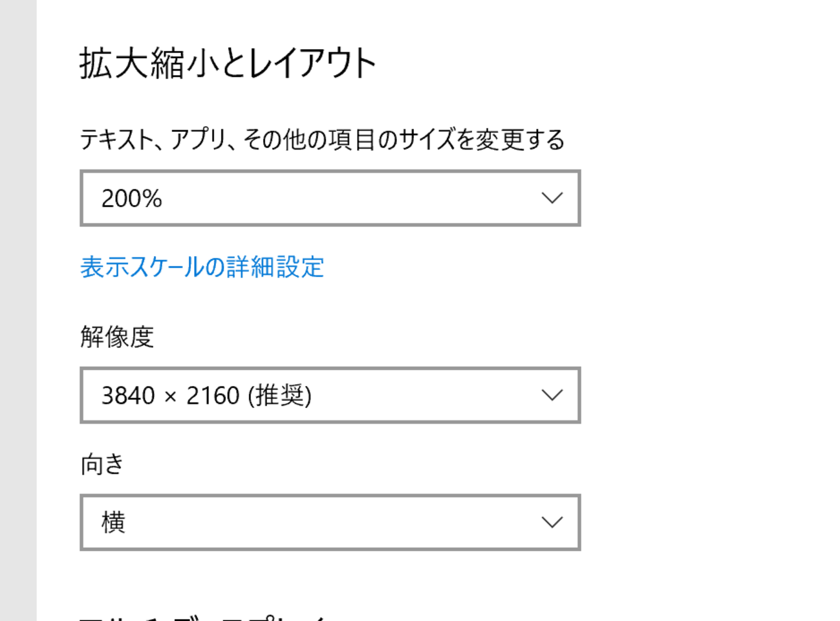Click the 向き label
840x621 pixels.
pyautogui.click(x=102, y=464)
